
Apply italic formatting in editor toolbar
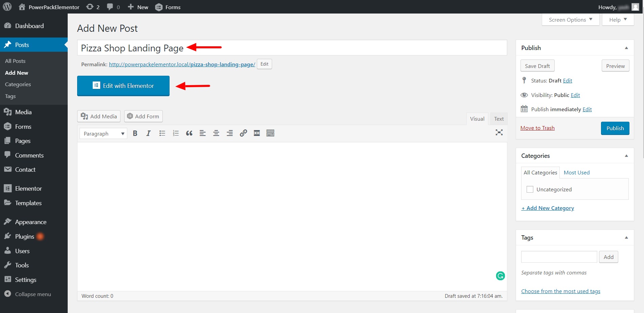[148, 133]
